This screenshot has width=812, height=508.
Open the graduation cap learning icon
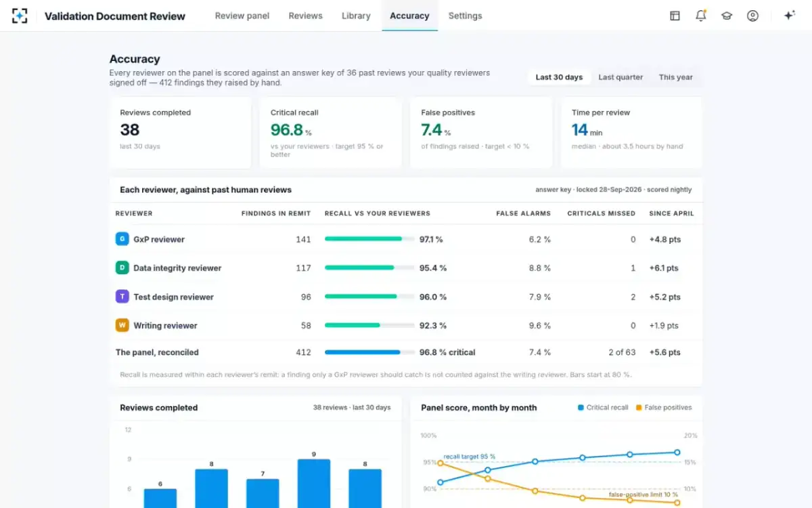point(727,16)
